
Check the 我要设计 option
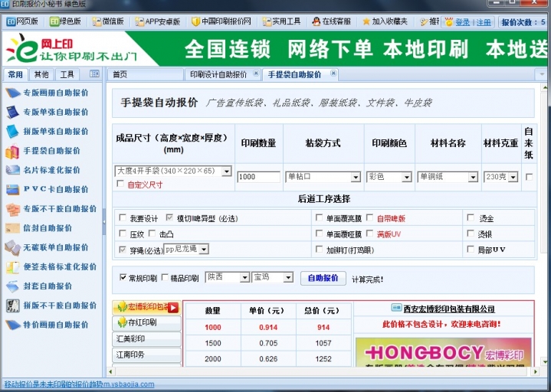pos(123,218)
